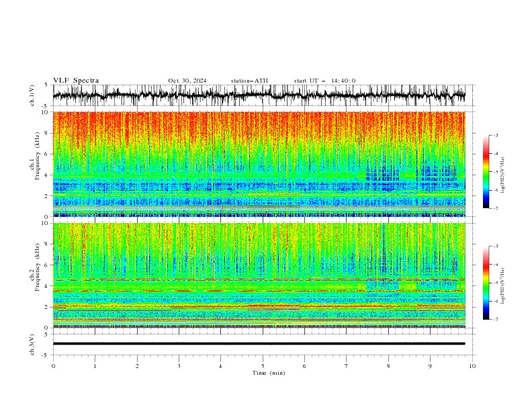
Task: Click the 4 kHz tick label on ch.2 spectrogram
Action: pos(46,286)
